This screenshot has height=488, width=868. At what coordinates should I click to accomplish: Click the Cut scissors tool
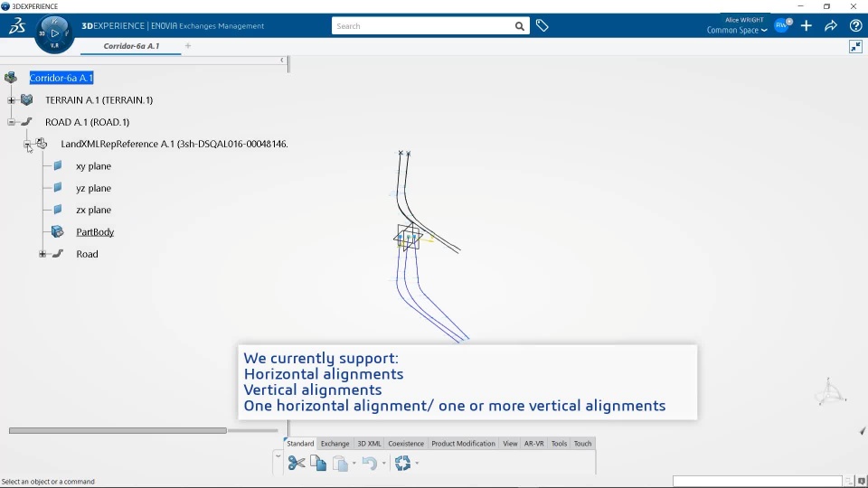pyautogui.click(x=297, y=463)
